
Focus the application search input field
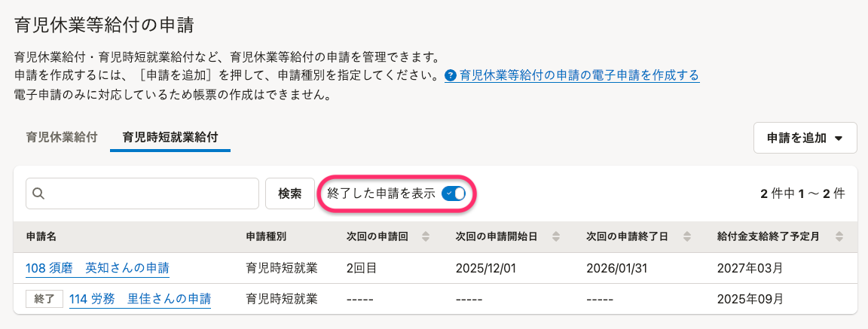[x=142, y=193]
